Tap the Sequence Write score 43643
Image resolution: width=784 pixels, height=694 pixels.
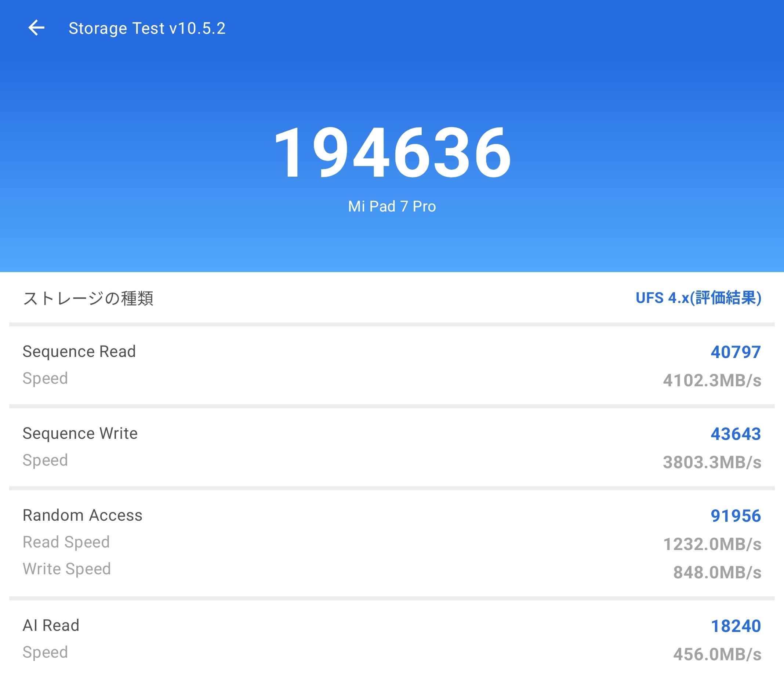pyautogui.click(x=736, y=434)
